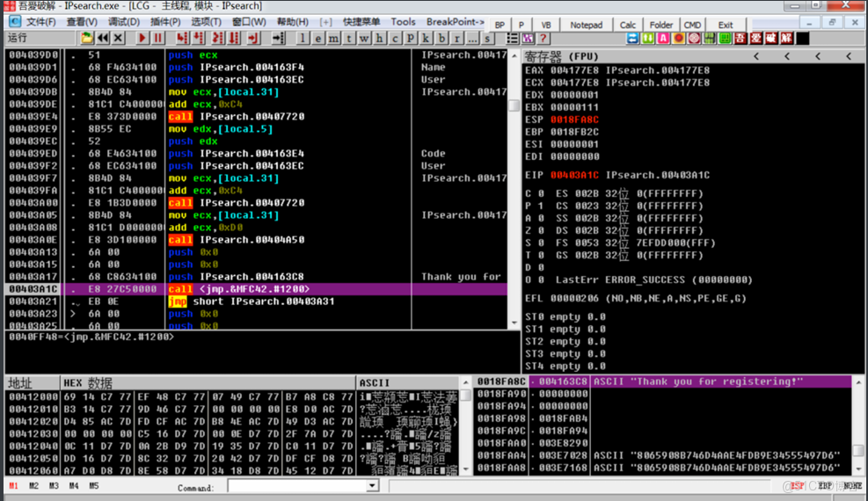Image resolution: width=868 pixels, height=501 pixels.
Task: Open the Tools menu
Action: tap(403, 22)
